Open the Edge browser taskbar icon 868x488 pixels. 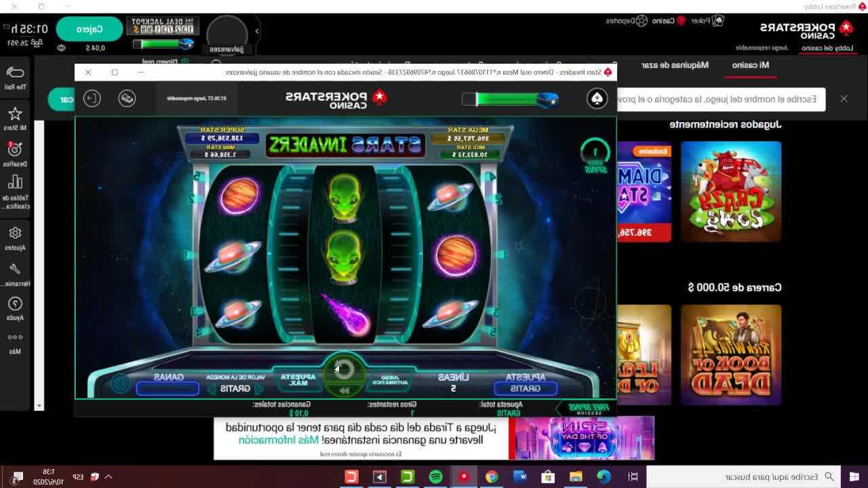pyautogui.click(x=604, y=476)
